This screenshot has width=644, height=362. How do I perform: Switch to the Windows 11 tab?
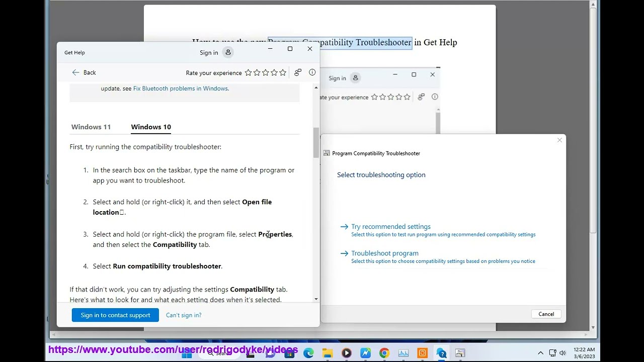[91, 127]
